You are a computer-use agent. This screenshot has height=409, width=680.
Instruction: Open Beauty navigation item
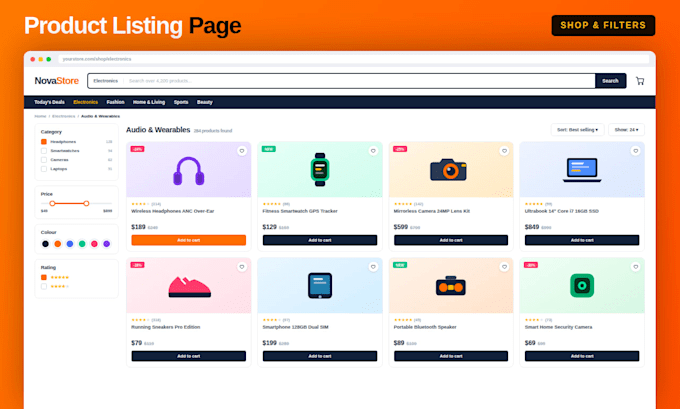coord(205,102)
